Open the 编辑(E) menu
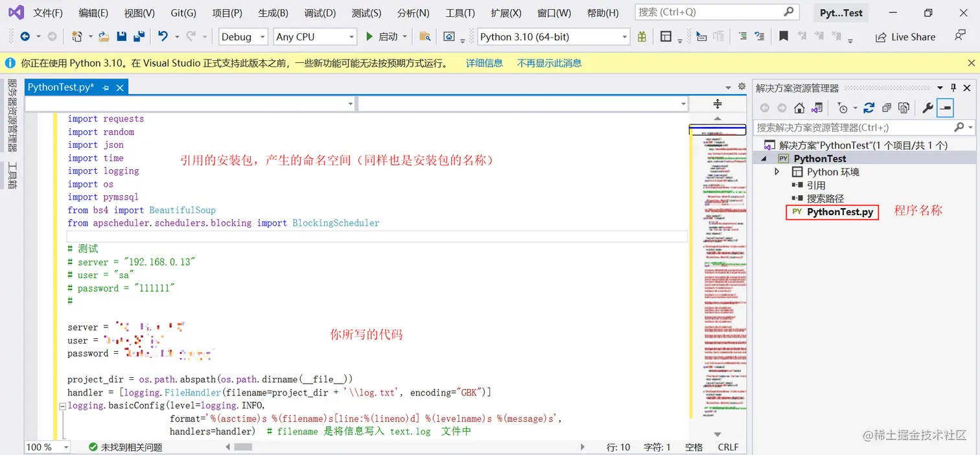Image resolution: width=980 pixels, height=455 pixels. [x=93, y=13]
